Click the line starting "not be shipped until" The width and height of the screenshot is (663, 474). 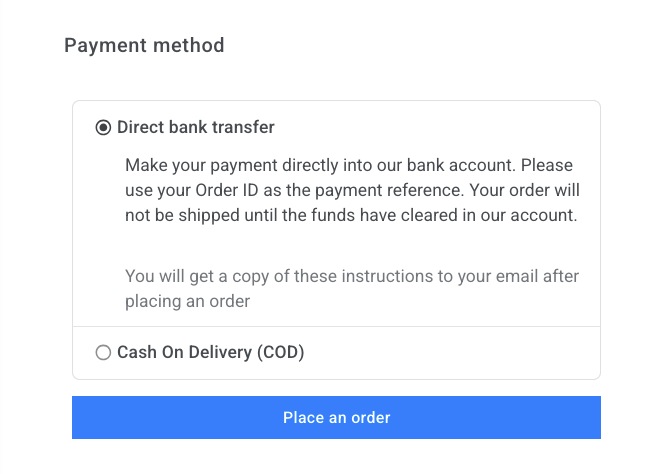tap(351, 215)
